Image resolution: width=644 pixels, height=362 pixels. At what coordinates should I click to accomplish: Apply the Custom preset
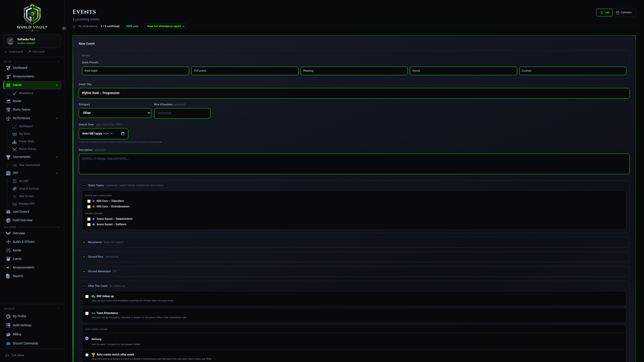click(573, 71)
